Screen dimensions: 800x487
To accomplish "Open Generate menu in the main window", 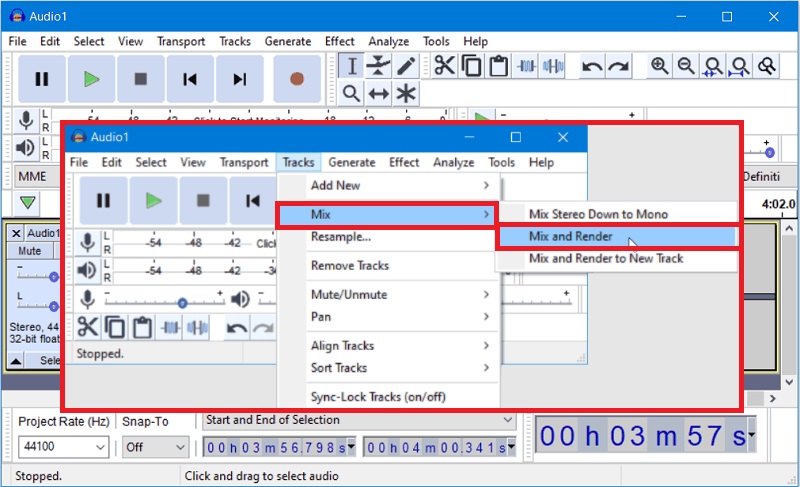I will 288,41.
